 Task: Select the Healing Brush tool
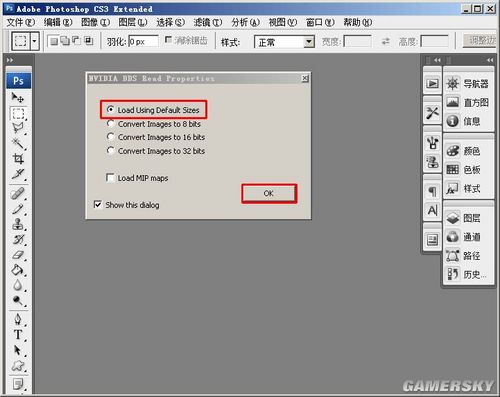(x=18, y=194)
